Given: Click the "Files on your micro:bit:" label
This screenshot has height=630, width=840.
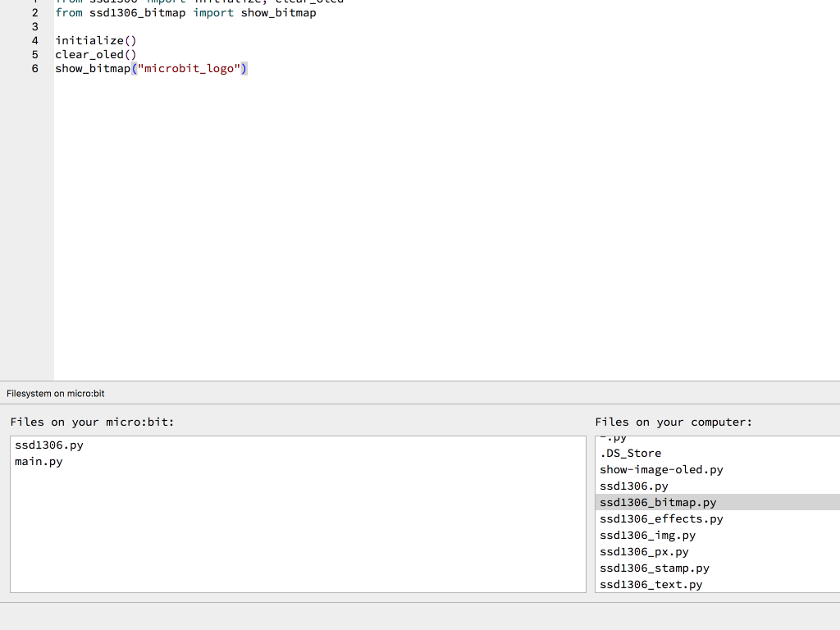Looking at the screenshot, I should (x=92, y=422).
